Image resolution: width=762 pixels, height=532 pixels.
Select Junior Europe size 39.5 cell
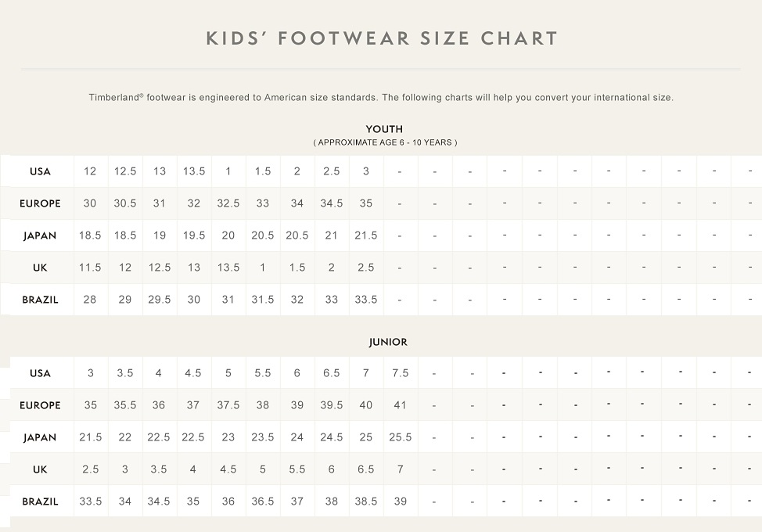point(332,405)
